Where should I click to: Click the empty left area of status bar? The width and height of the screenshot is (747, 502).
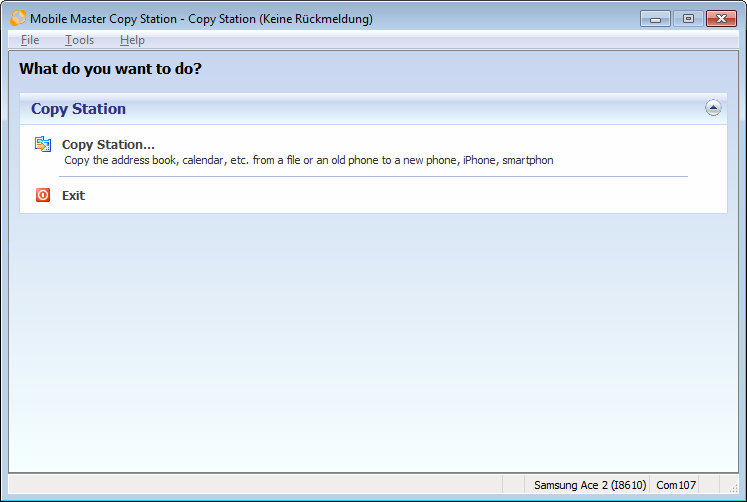[250, 485]
